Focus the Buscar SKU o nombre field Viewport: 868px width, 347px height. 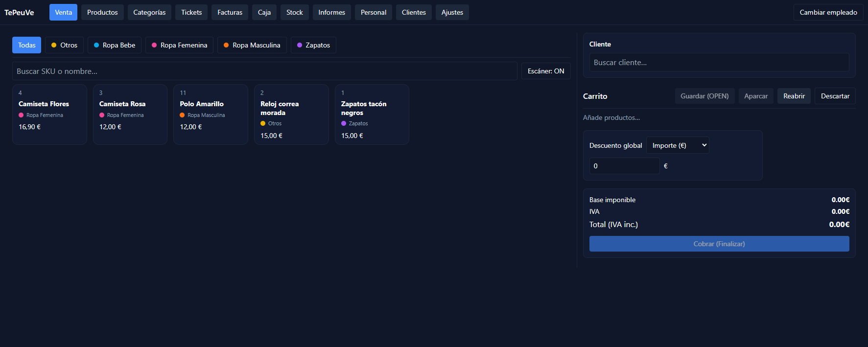point(264,71)
